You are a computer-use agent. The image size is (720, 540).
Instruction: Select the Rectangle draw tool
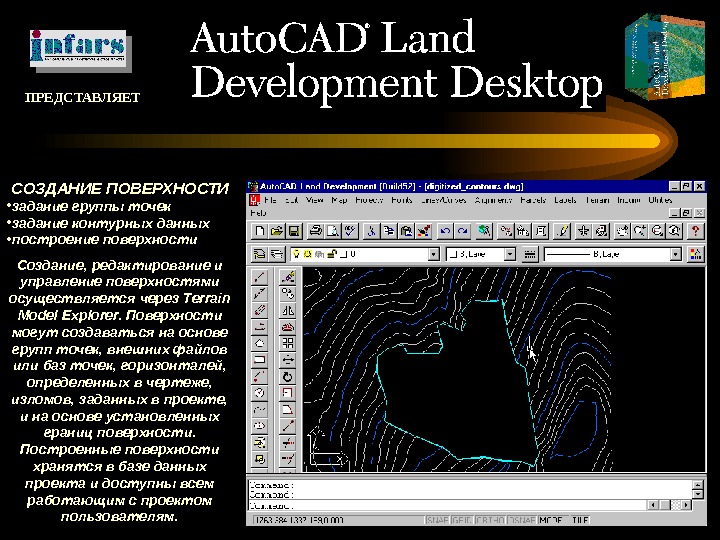tap(260, 360)
